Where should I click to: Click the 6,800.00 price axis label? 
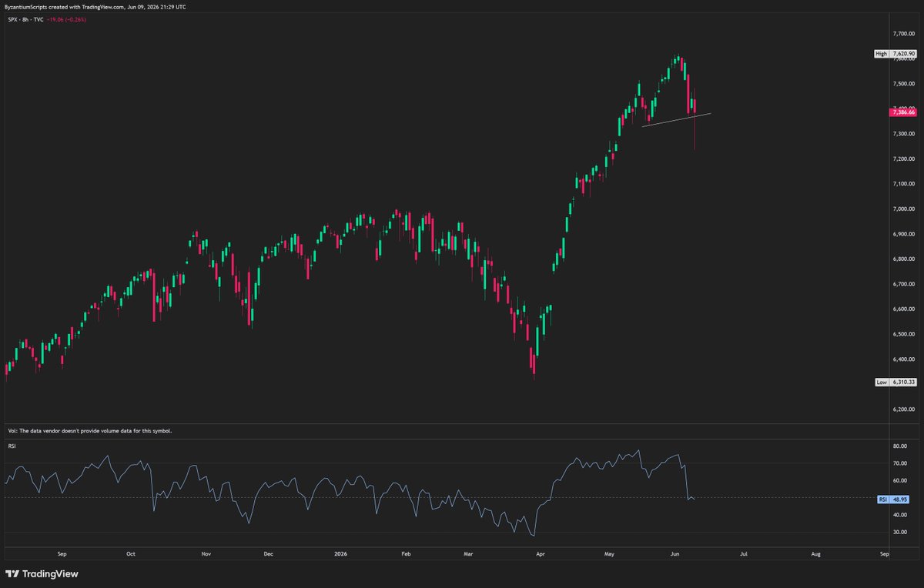903,259
